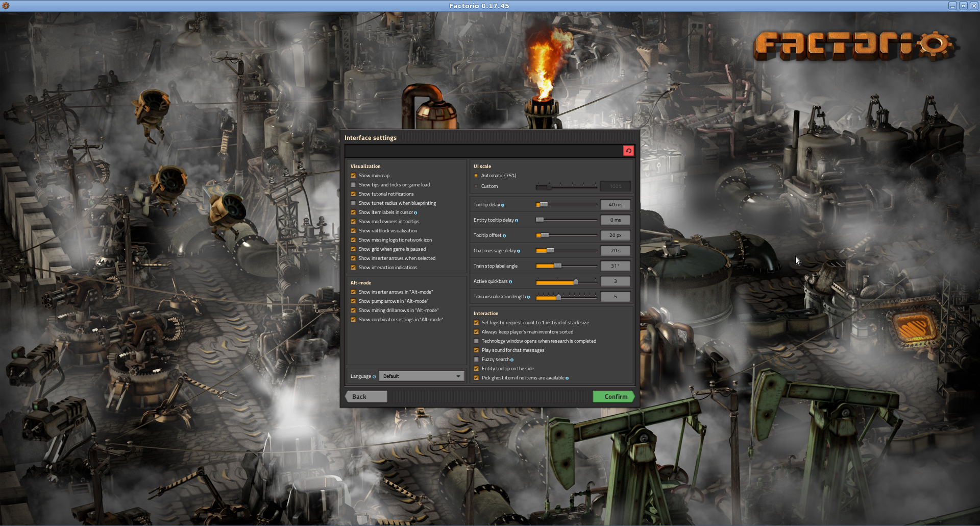Image resolution: width=980 pixels, height=526 pixels.
Task: Click the Tooltip delay 40 ms field
Action: point(616,205)
